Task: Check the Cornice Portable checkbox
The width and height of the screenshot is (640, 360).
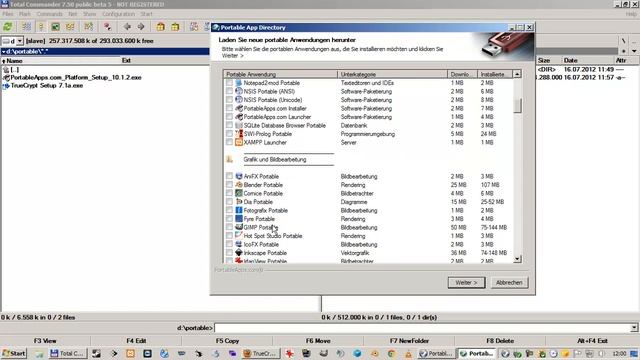Action: point(229,193)
